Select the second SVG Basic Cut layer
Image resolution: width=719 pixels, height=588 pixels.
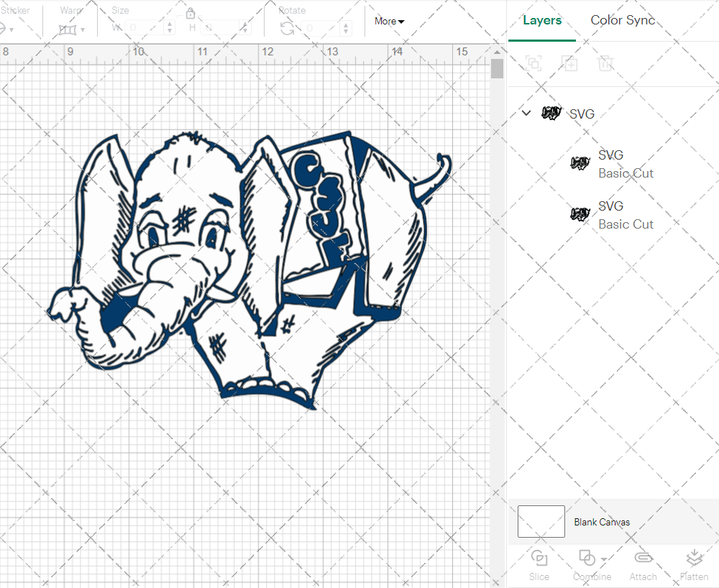click(626, 215)
